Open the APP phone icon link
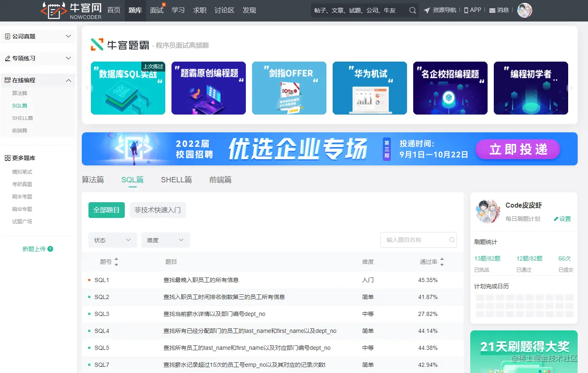 click(466, 10)
